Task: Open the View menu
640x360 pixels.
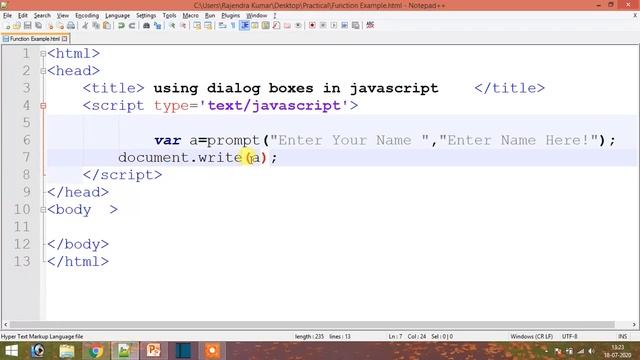Action: pos(62,16)
